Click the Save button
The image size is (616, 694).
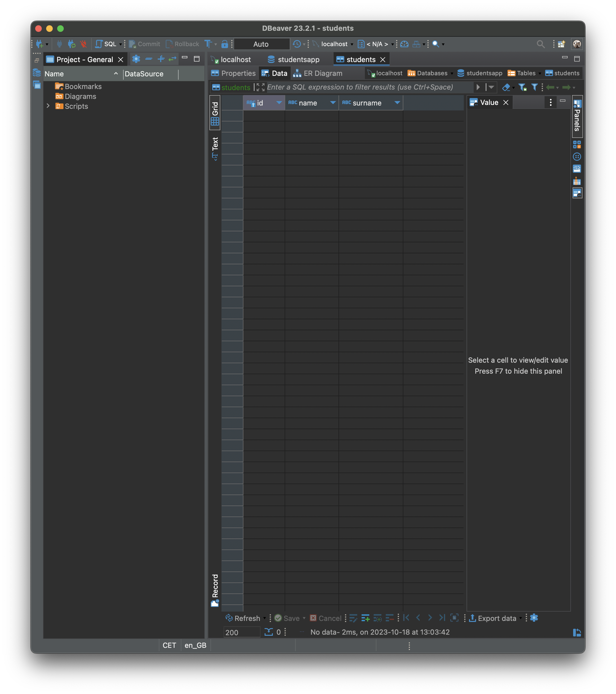(287, 618)
